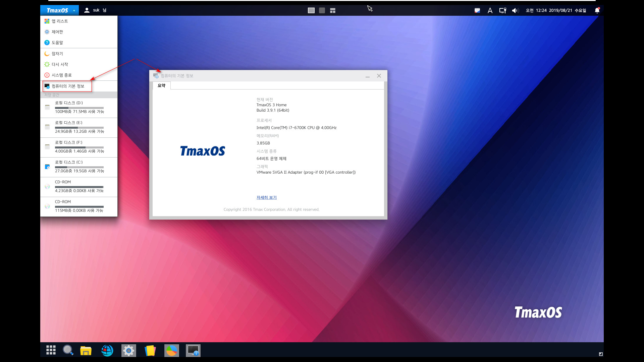This screenshot has width=644, height=362.
Task: Click the usage bar of disk (E:)
Action: (x=79, y=128)
